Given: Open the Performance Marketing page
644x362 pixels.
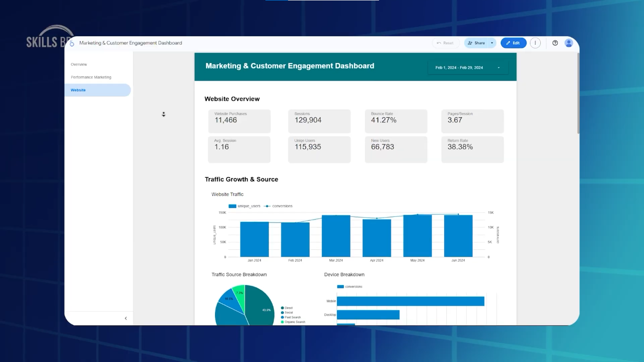Looking at the screenshot, I should (91, 77).
